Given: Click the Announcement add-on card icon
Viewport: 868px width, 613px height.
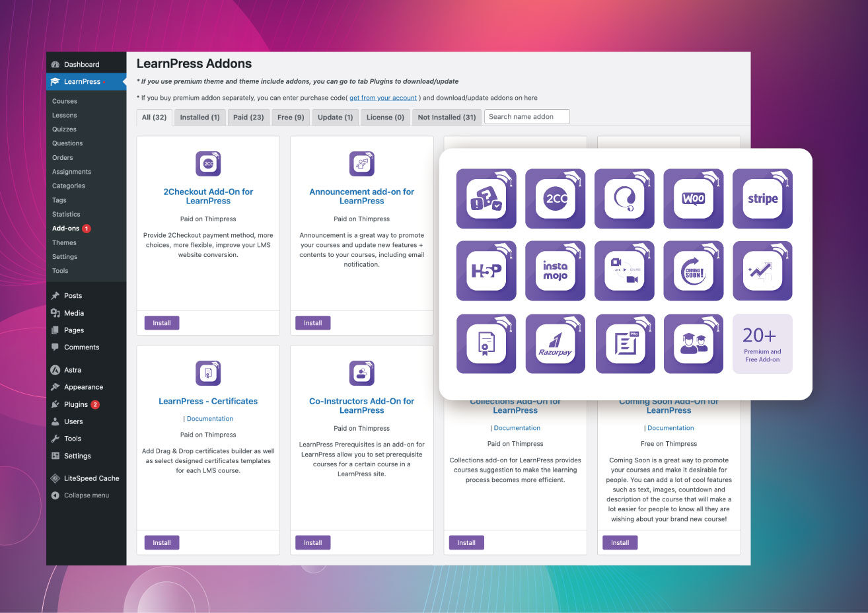Looking at the screenshot, I should [x=361, y=163].
